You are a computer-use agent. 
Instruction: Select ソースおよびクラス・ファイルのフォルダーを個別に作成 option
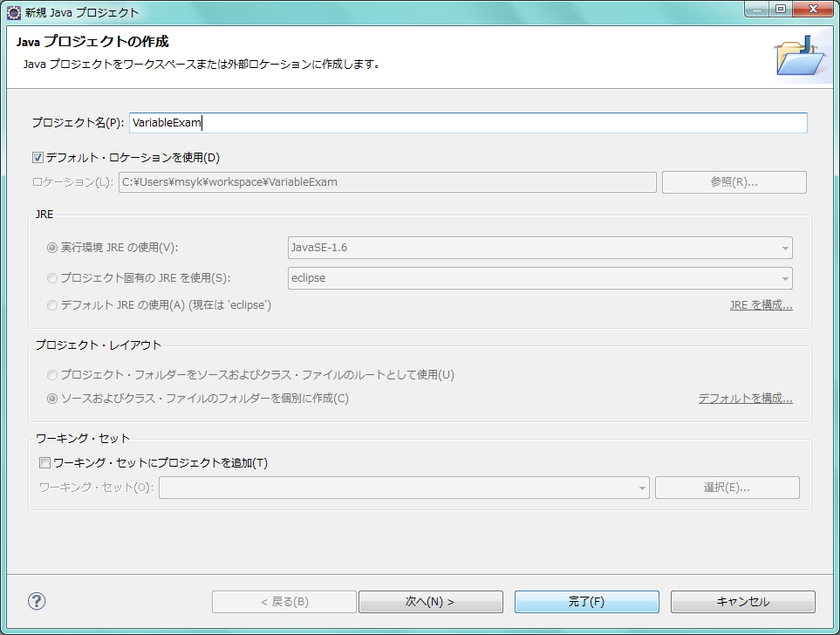pyautogui.click(x=53, y=399)
